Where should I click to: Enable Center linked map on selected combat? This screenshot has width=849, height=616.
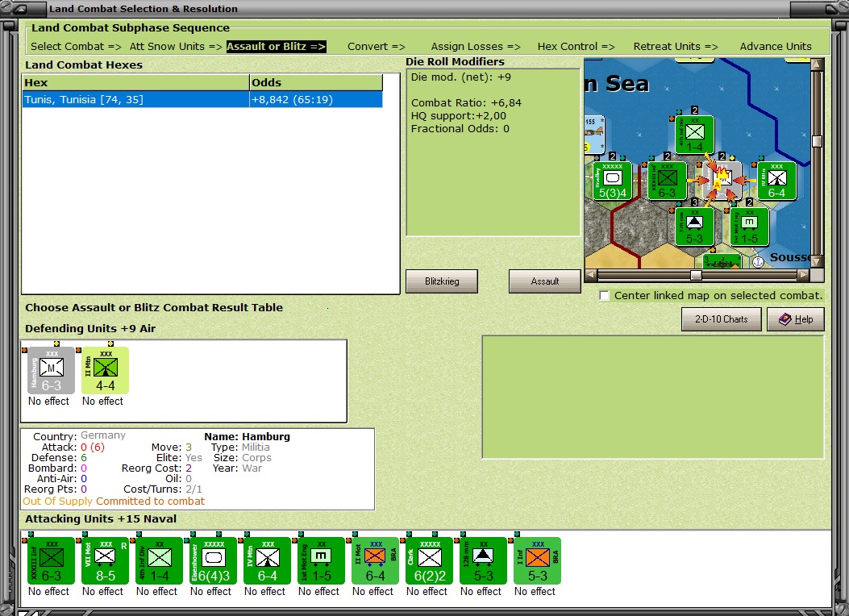click(604, 296)
